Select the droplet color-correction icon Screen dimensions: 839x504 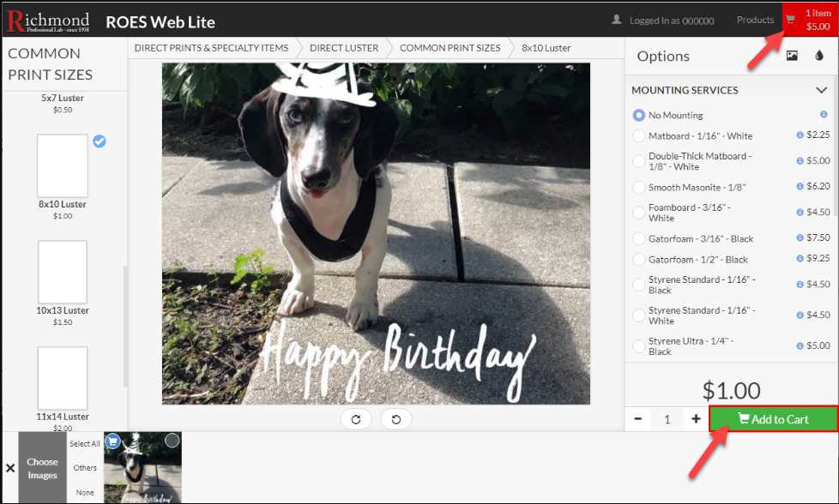click(821, 56)
